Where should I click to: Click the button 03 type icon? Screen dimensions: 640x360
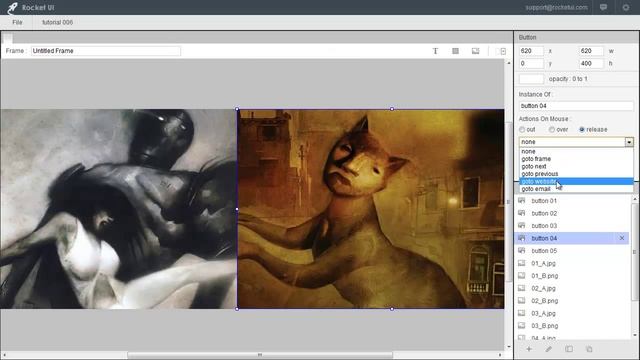point(522,225)
